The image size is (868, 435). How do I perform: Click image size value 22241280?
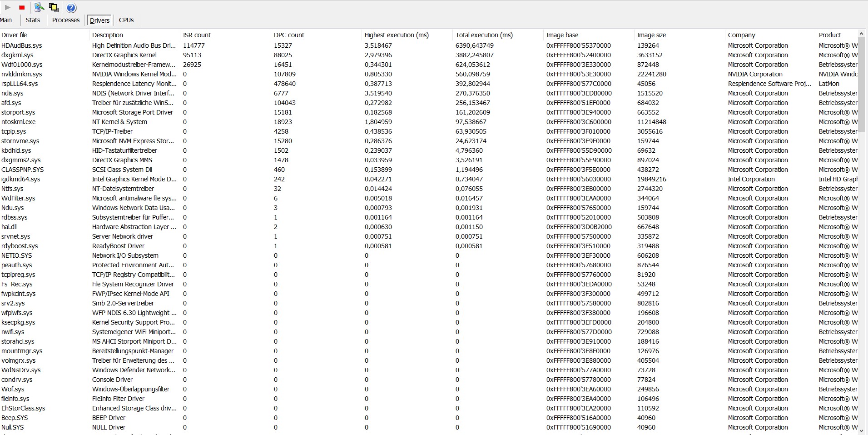652,74
